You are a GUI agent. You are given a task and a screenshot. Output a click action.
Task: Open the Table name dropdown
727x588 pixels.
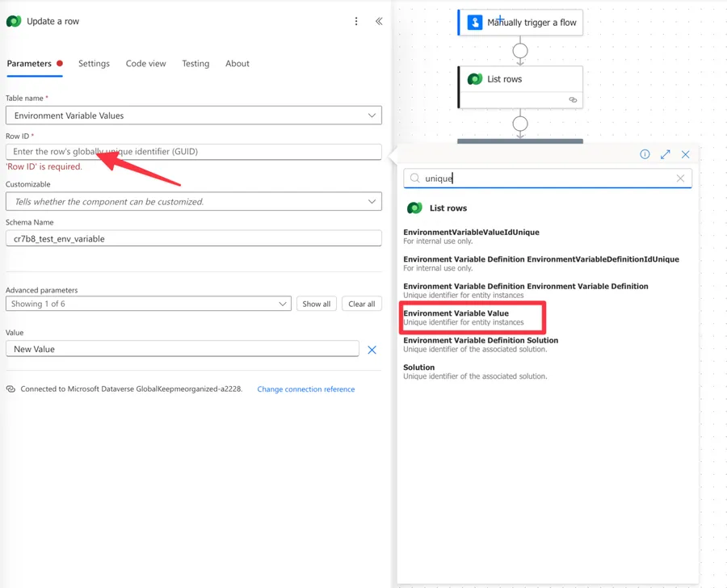click(x=194, y=115)
